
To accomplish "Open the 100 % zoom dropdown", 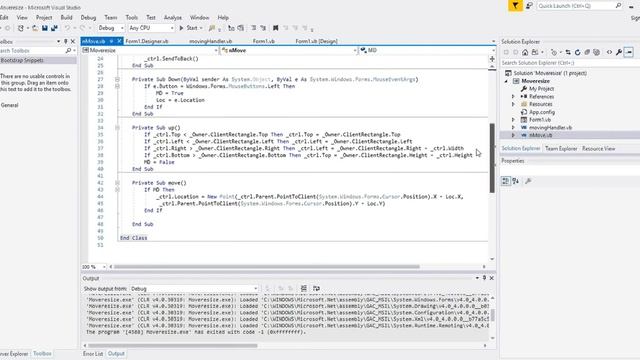I will pos(93,267).
